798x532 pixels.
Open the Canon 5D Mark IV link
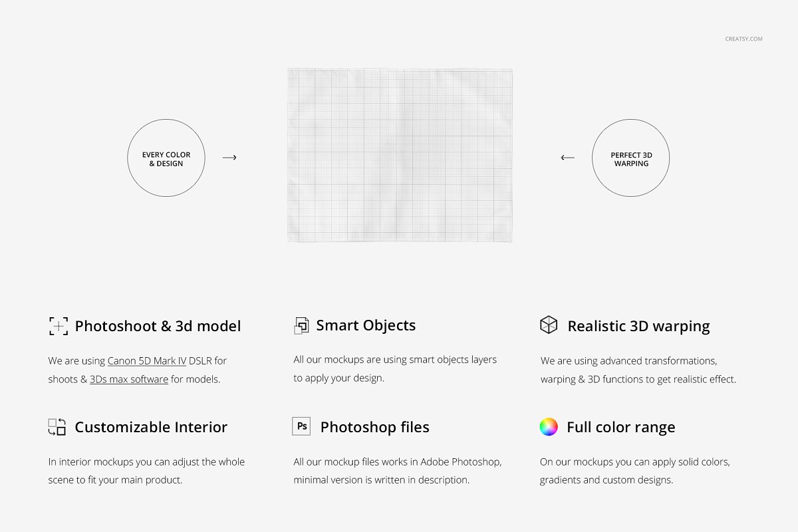point(147,360)
